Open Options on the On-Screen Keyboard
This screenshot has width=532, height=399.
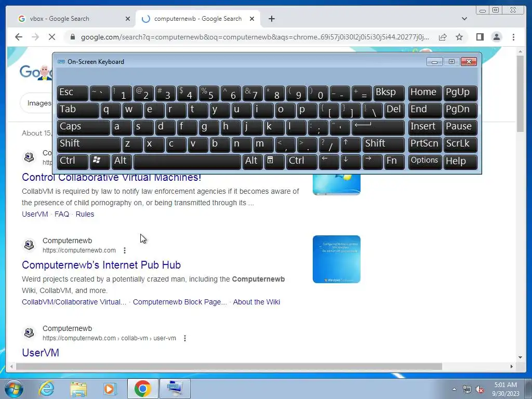[425, 162]
